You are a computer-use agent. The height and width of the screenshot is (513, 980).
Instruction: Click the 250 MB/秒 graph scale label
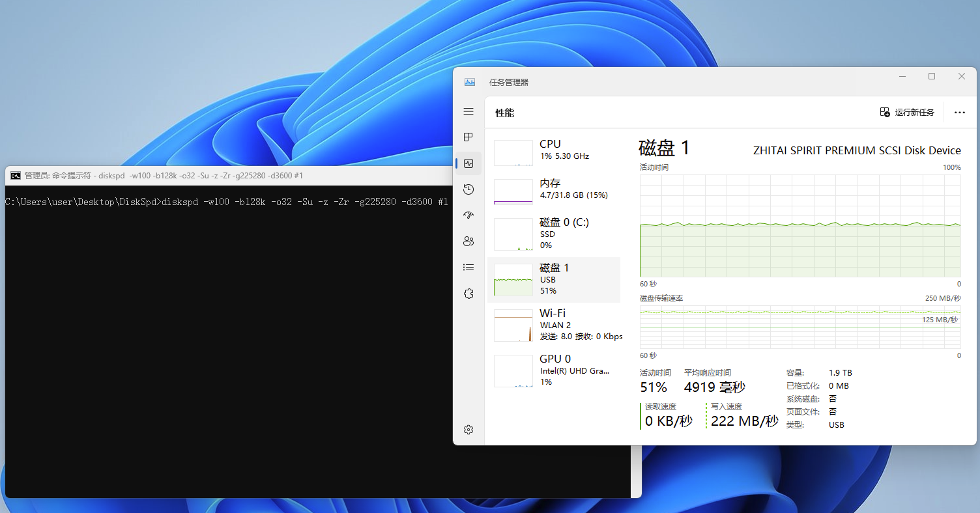pos(943,298)
